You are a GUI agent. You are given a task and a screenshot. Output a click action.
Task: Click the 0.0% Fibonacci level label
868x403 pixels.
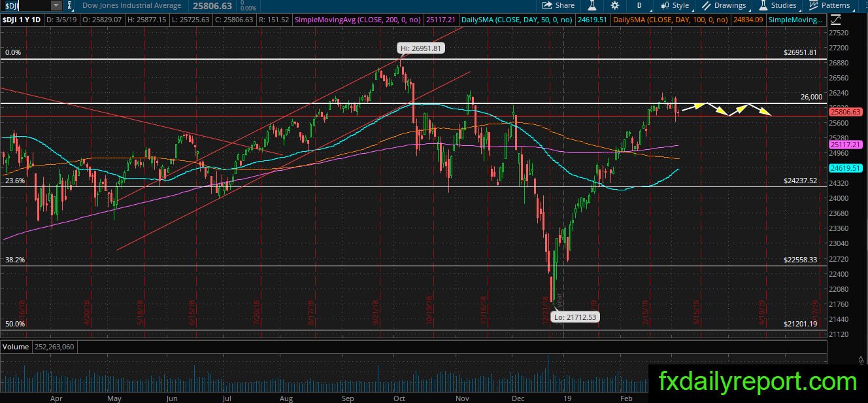[14, 53]
